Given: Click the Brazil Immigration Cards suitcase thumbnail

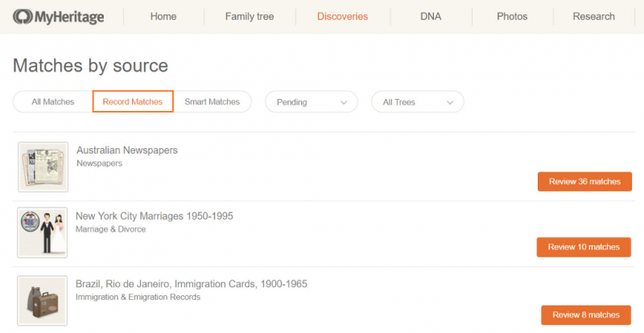Looking at the screenshot, I should pyautogui.click(x=43, y=301).
